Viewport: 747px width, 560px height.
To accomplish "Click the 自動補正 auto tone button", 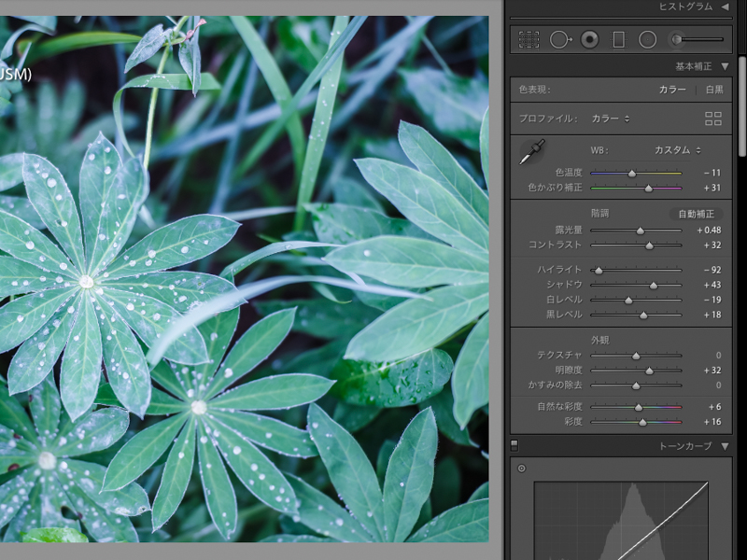I will [x=696, y=214].
